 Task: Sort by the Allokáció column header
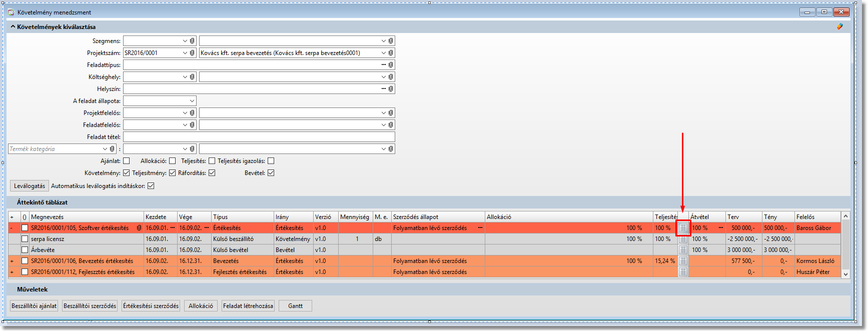point(569,217)
